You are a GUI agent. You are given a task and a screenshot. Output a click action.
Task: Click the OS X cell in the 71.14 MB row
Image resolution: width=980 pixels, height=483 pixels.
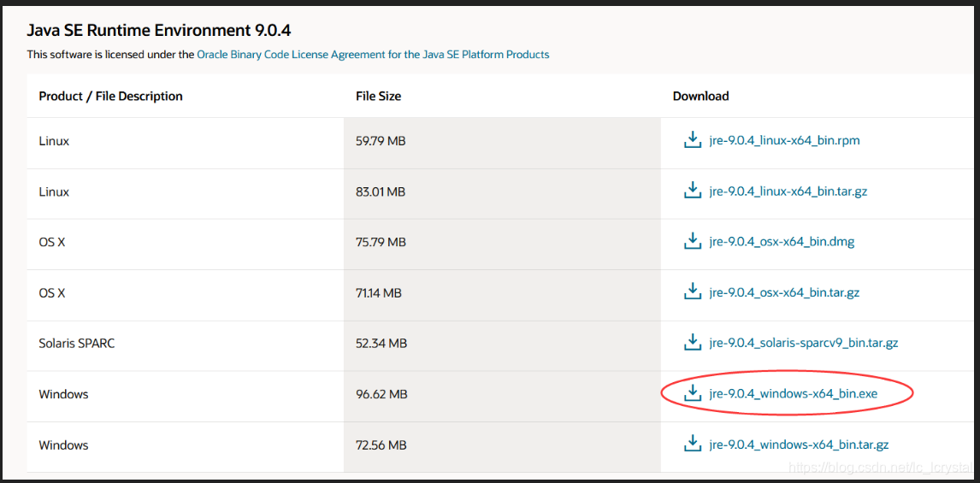[185, 293]
